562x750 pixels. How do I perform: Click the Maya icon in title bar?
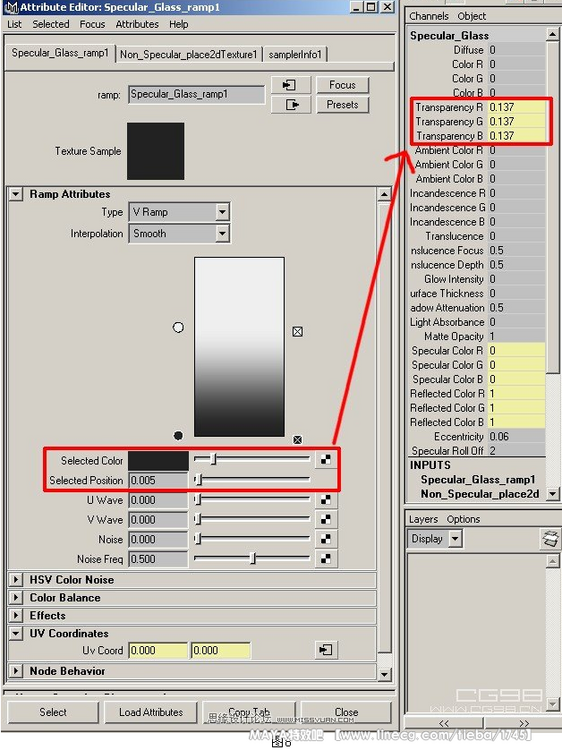coord(10,7)
